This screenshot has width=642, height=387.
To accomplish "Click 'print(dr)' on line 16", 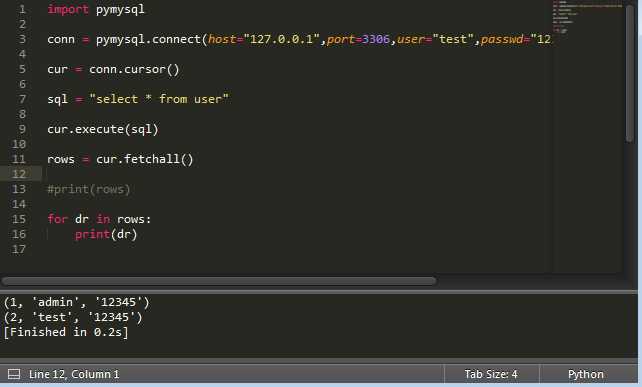I will coord(106,234).
